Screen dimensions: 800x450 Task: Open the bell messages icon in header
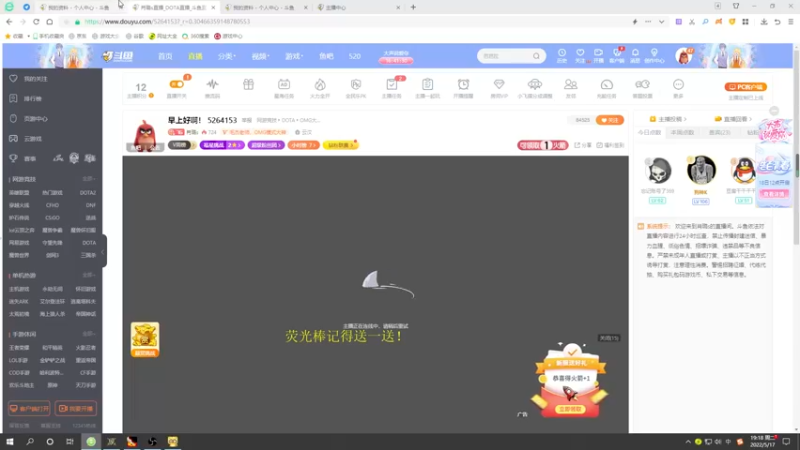click(x=635, y=53)
